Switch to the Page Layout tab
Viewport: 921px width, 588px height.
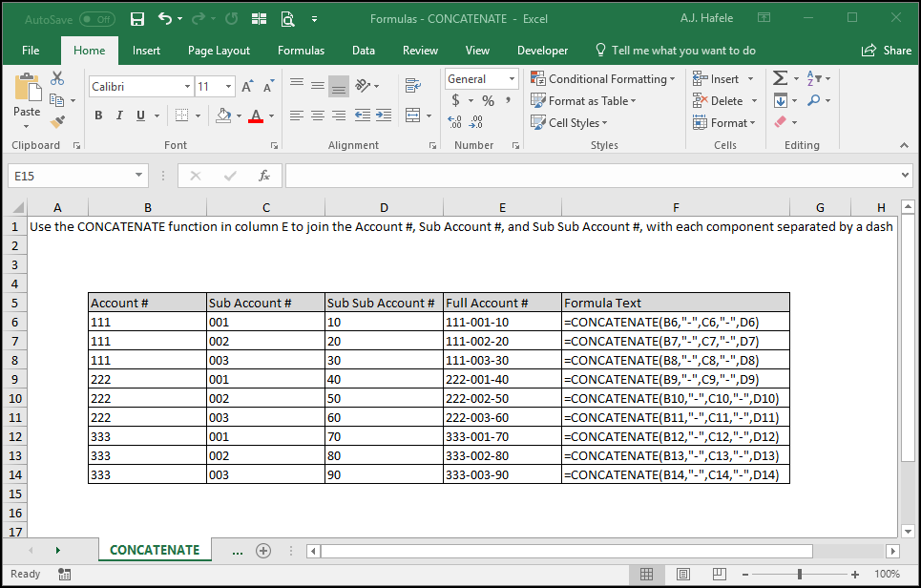(x=220, y=51)
